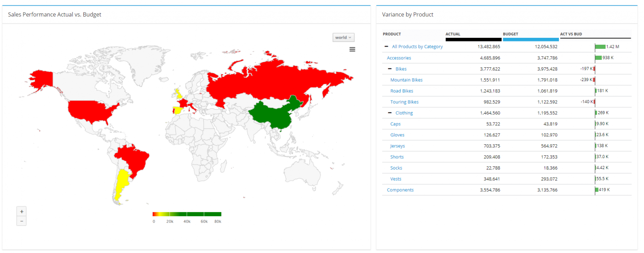Screen dimensions: 644x253
Task: Select the Touring Bikes link
Action: coord(404,102)
